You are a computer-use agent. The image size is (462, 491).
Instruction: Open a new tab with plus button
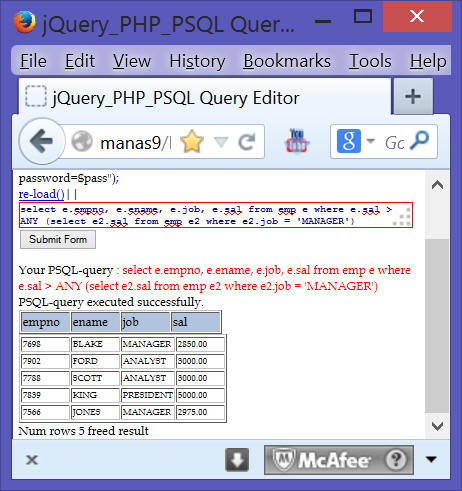(x=413, y=97)
